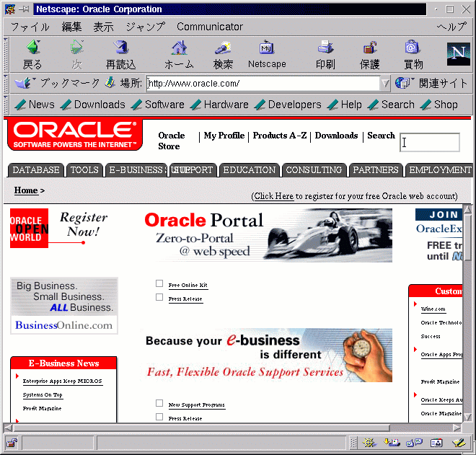
Task: Open the Communicator menu
Action: [210, 27]
